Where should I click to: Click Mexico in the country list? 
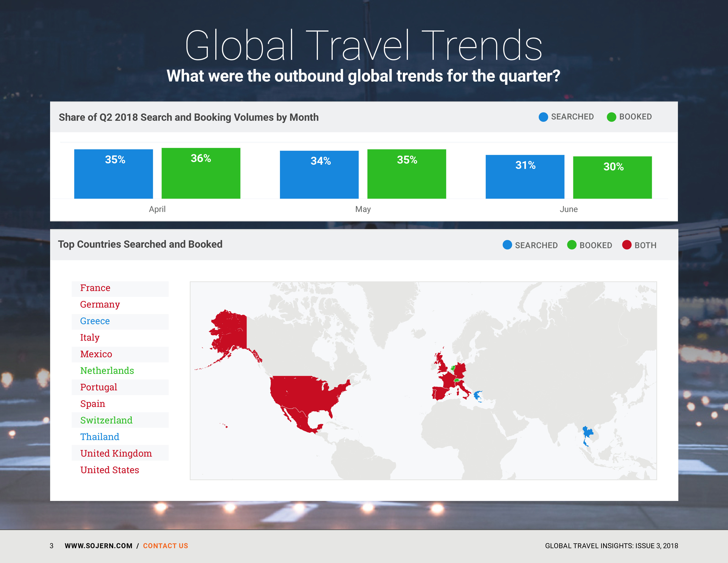96,354
